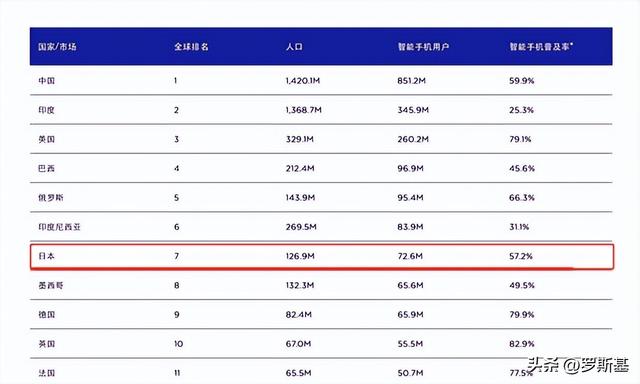Click the 智能手机用户 column header

tap(423, 47)
